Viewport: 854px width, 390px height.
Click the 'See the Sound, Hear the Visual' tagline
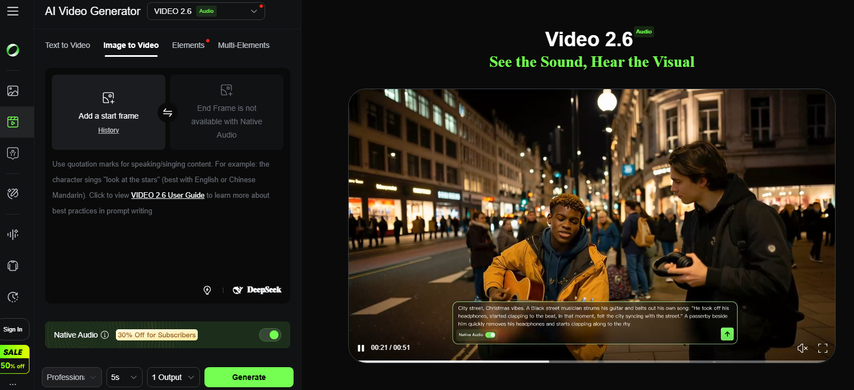point(591,62)
